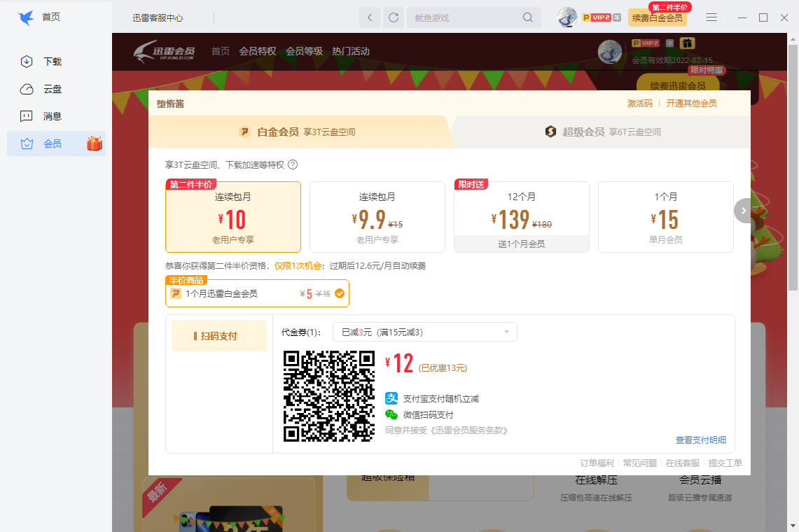Open the 开通其他会员 link
Viewport: 799px width, 532px height.
click(691, 104)
